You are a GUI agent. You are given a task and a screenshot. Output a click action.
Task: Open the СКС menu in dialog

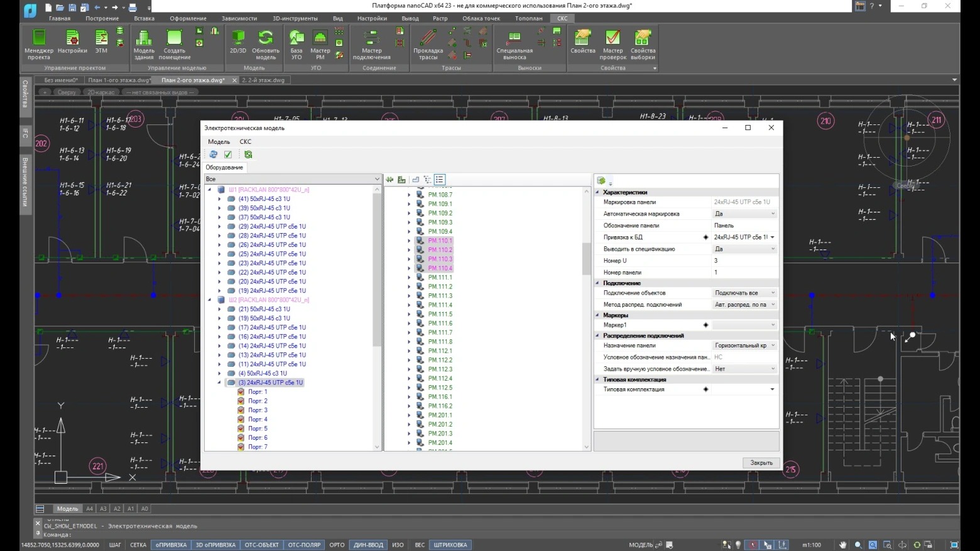245,142
